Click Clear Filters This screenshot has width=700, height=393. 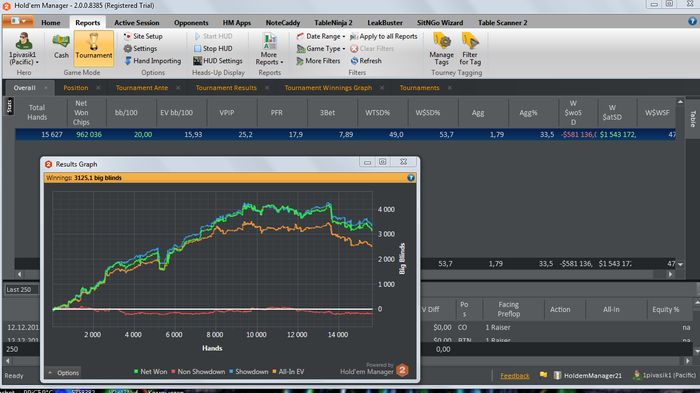[372, 48]
